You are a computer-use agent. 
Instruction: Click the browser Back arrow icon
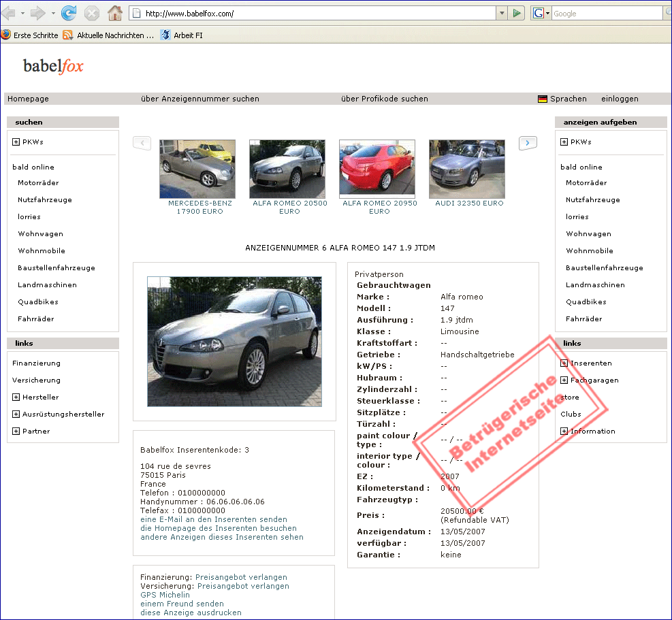click(x=9, y=14)
